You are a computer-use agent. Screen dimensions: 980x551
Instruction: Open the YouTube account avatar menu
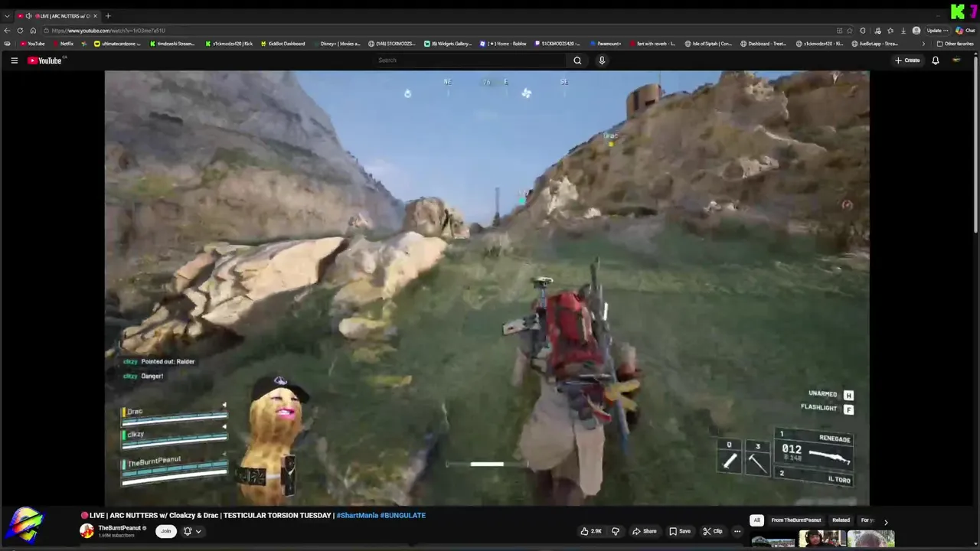(x=956, y=60)
